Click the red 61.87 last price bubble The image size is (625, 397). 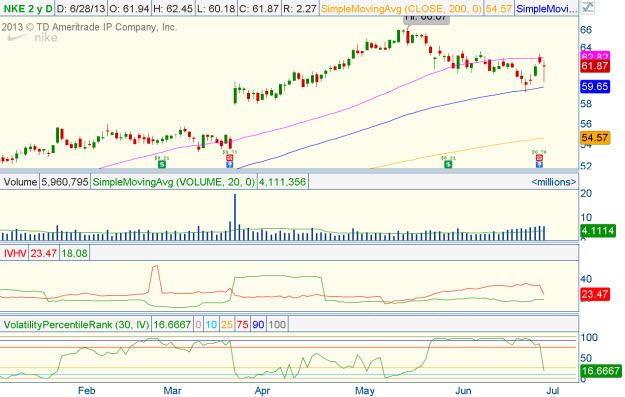coord(595,66)
